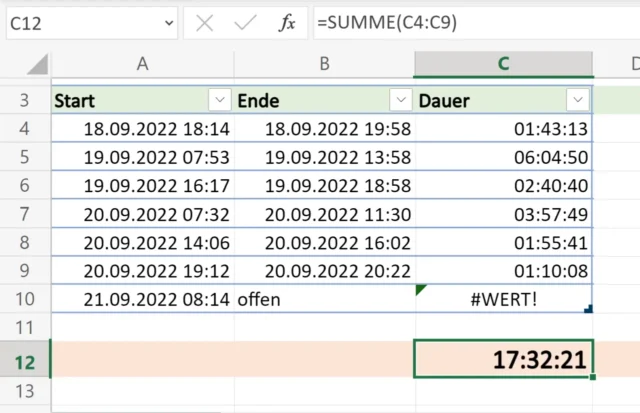Click the table resize handle below Dauer column
The width and height of the screenshot is (640, 413).
(x=588, y=309)
